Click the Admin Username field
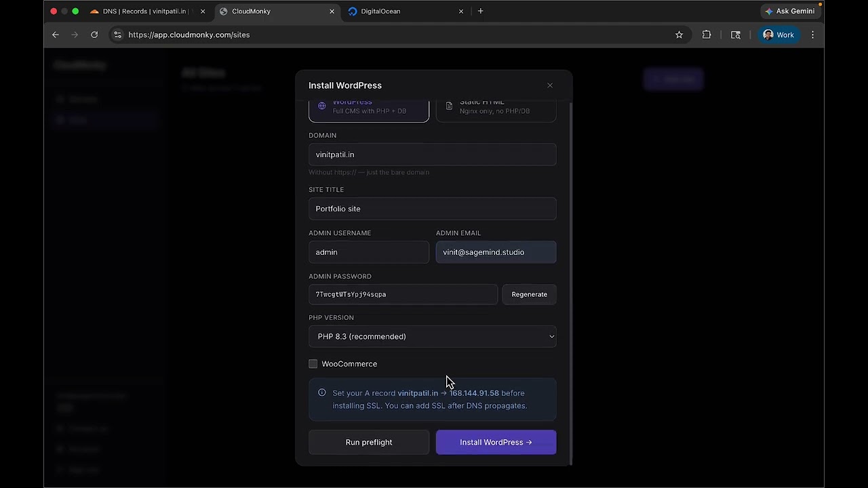This screenshot has width=868, height=488. click(x=369, y=252)
